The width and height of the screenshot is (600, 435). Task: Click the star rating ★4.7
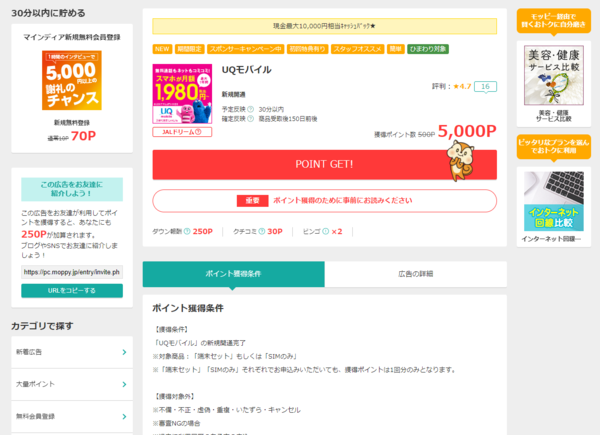pos(462,86)
